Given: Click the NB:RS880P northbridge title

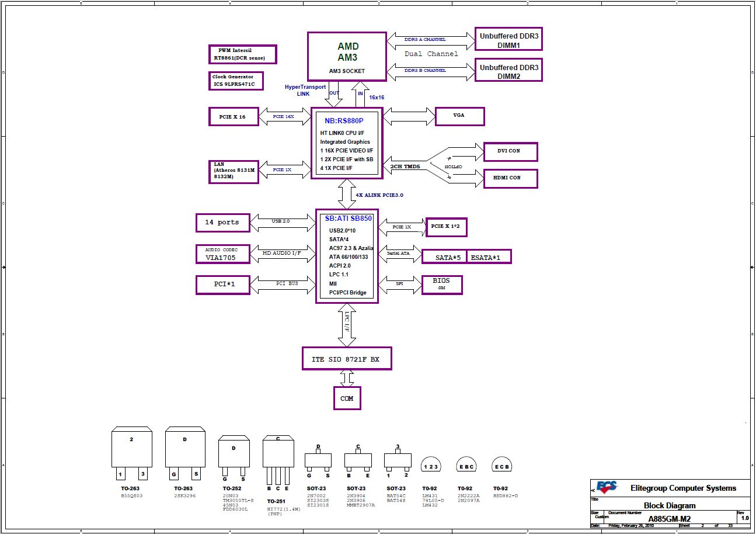Looking at the screenshot, I should pos(343,122).
